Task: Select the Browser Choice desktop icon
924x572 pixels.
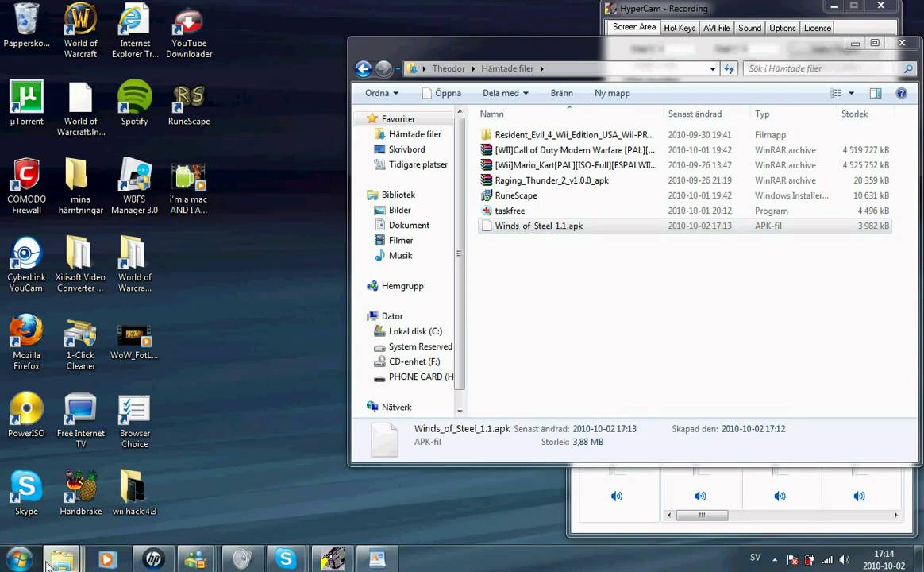Action: coord(134,421)
